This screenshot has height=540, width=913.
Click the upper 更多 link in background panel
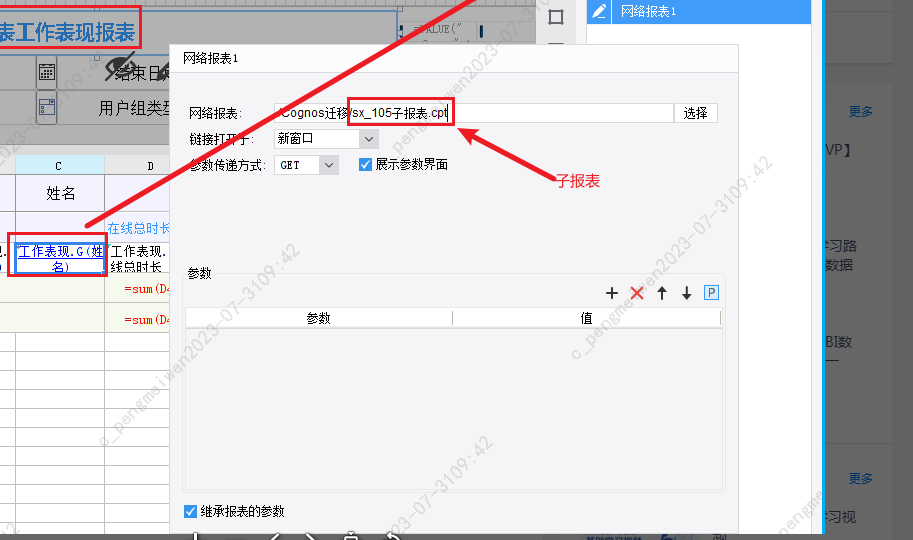pyautogui.click(x=860, y=111)
